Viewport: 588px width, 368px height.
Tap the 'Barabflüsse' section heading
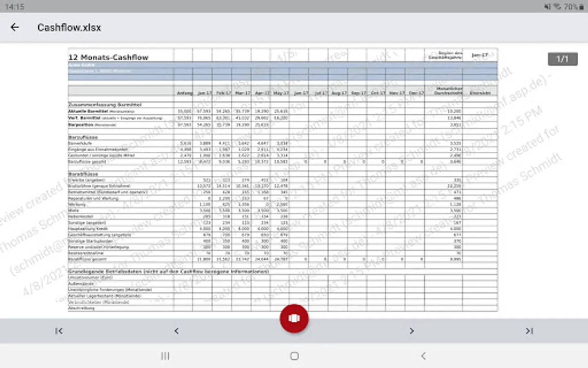(83, 174)
